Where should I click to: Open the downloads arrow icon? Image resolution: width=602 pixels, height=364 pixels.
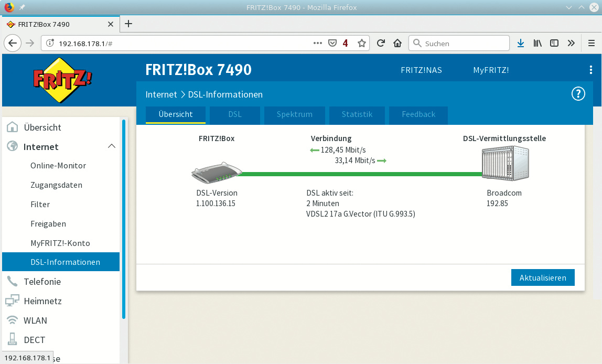click(521, 43)
